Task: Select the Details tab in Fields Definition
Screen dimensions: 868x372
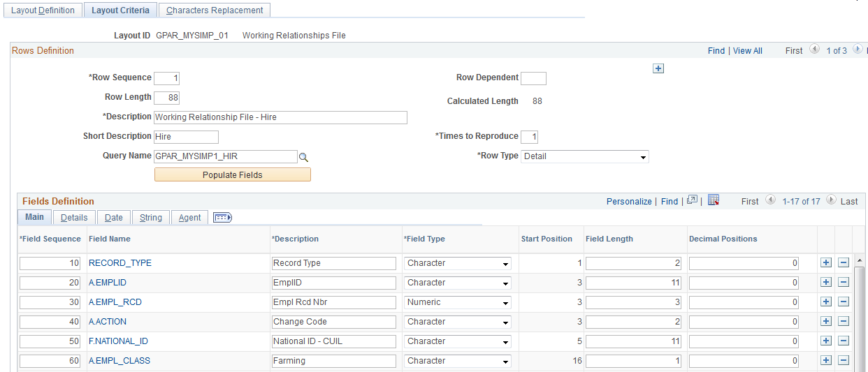Action: pyautogui.click(x=74, y=218)
